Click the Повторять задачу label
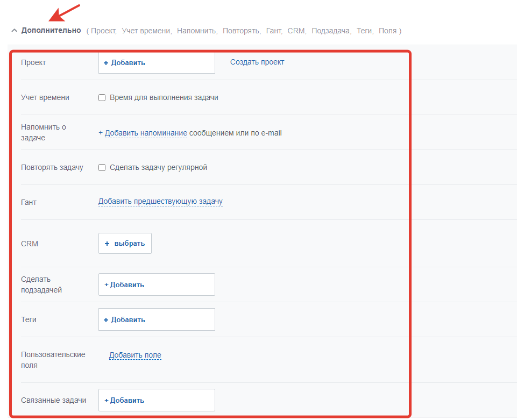This screenshot has width=517, height=420. pyautogui.click(x=52, y=167)
